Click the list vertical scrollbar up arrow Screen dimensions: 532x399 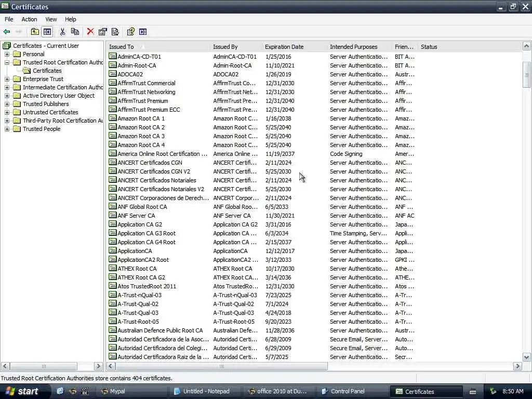tap(527, 46)
